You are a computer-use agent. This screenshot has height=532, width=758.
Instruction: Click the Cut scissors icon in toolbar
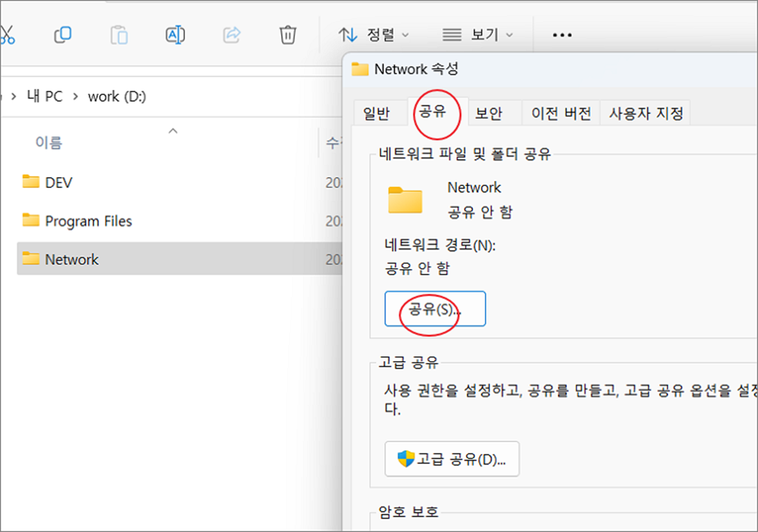point(6,35)
